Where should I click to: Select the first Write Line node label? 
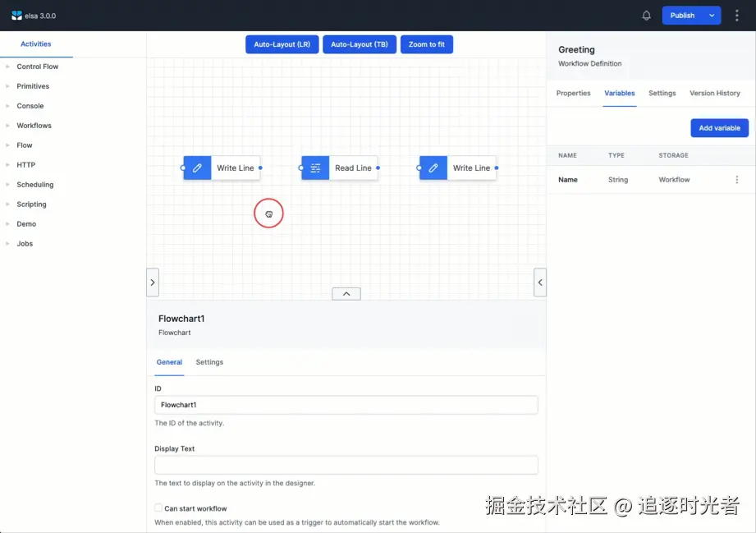point(236,168)
